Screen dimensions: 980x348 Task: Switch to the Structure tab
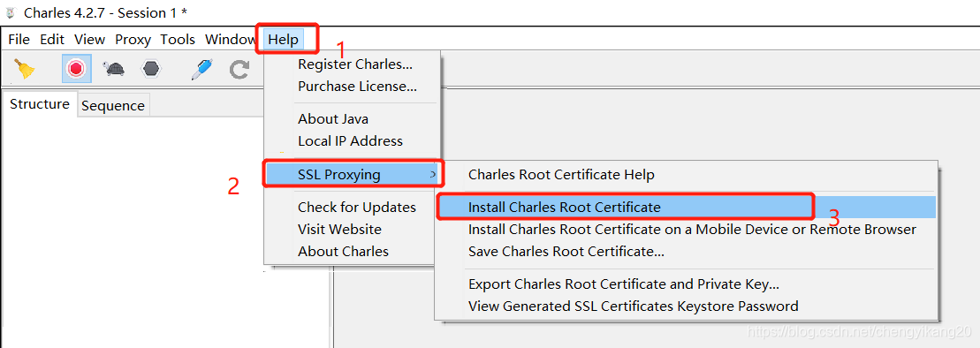click(x=40, y=104)
